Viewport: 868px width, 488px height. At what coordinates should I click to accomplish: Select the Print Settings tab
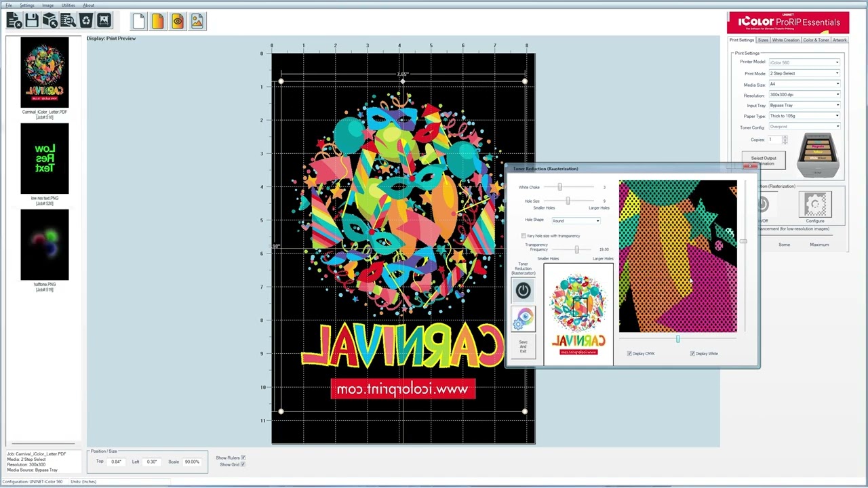[742, 40]
